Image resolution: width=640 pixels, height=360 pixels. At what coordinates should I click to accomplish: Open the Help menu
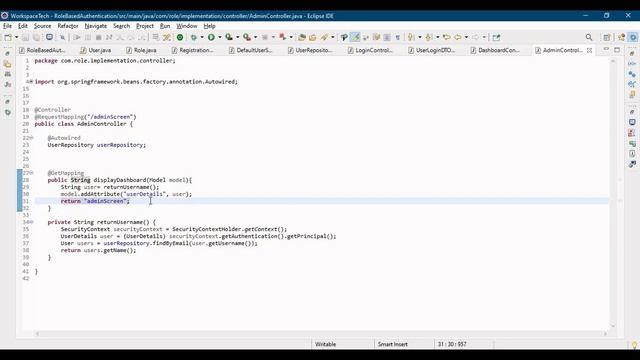pyautogui.click(x=209, y=26)
